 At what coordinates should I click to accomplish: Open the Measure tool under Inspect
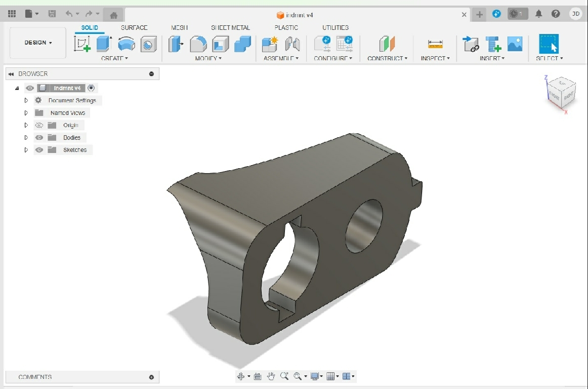(435, 45)
